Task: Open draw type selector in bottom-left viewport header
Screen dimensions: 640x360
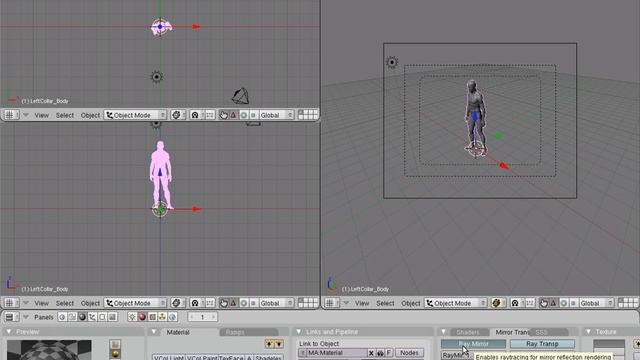Action: click(x=178, y=303)
